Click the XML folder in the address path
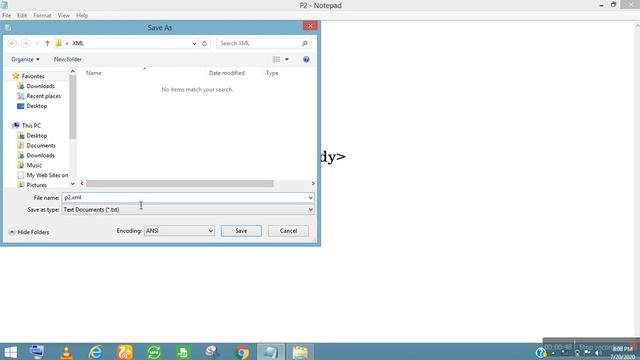This screenshot has height=360, width=640. (78, 43)
